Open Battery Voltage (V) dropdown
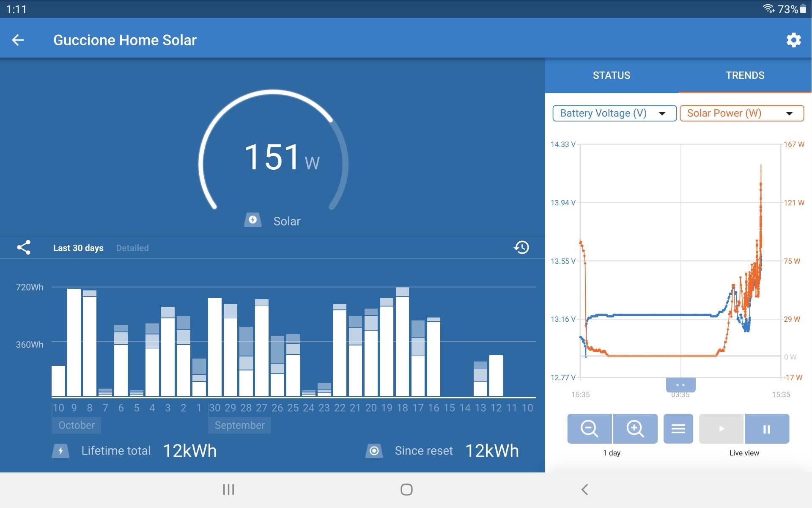This screenshot has height=508, width=812. pos(614,113)
